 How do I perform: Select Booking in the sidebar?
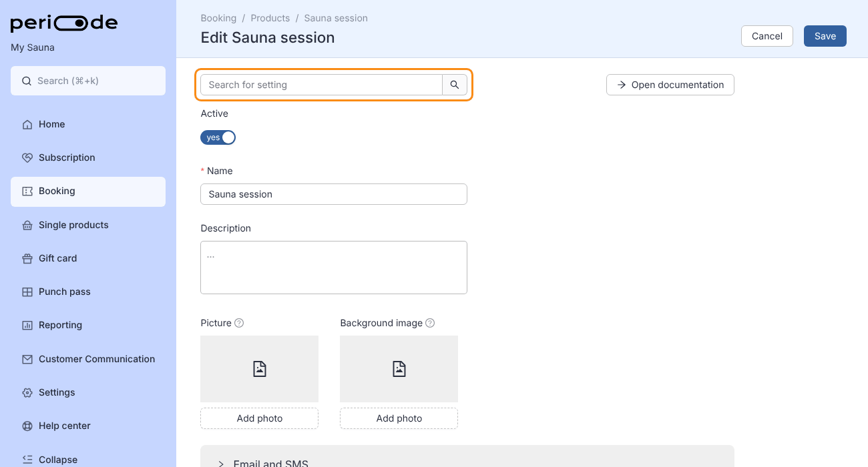click(x=88, y=191)
